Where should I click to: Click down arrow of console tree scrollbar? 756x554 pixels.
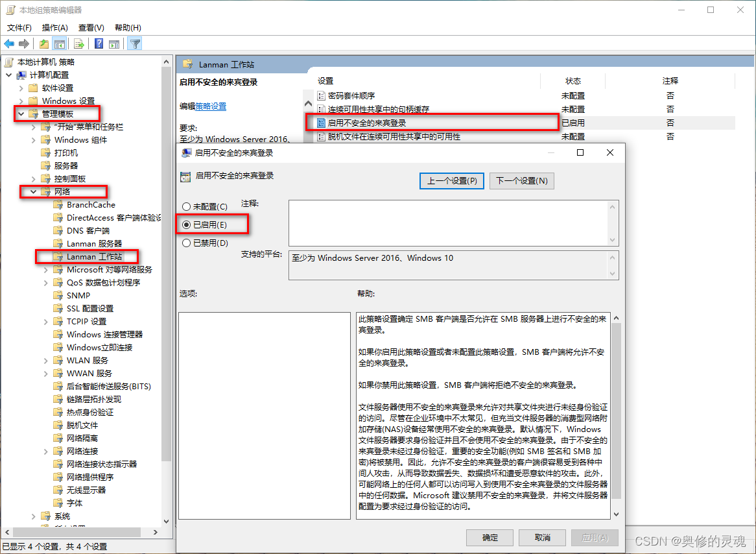point(167,521)
